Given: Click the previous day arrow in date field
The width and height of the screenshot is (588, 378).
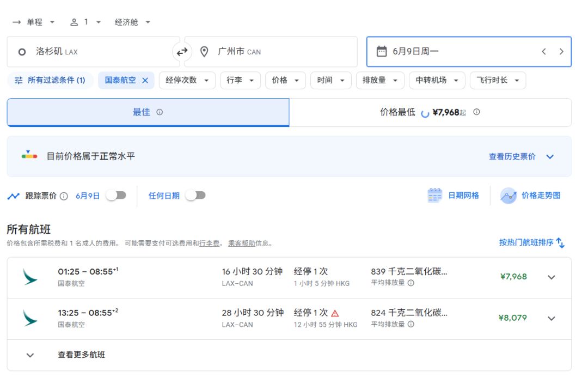Looking at the screenshot, I should pyautogui.click(x=543, y=52).
